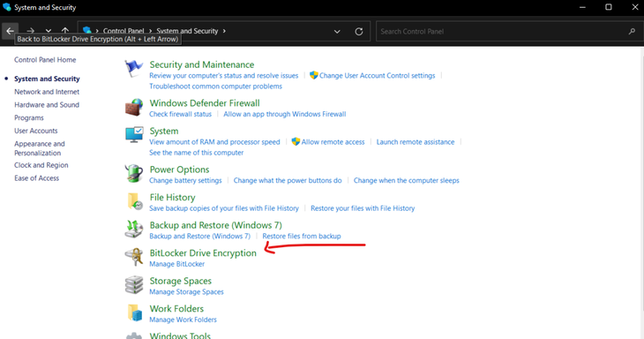644x339 pixels.
Task: Click Manage Storage Spaces
Action: click(186, 291)
